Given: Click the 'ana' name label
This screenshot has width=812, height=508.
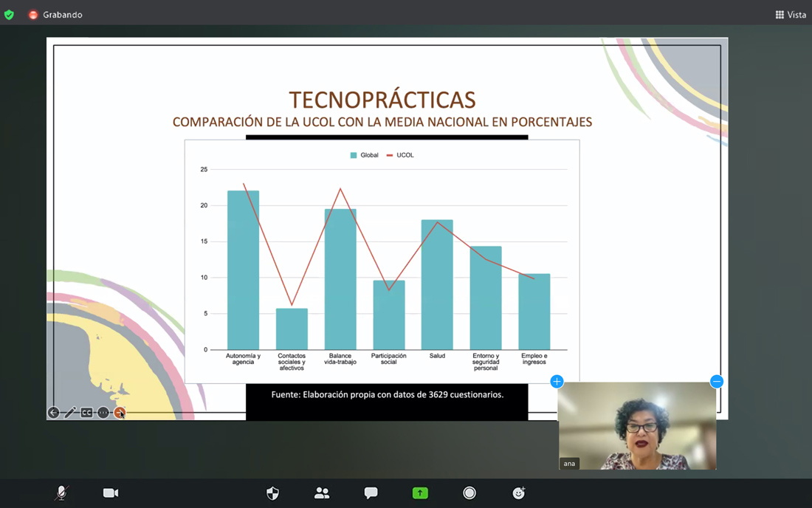Looking at the screenshot, I should click(x=569, y=464).
